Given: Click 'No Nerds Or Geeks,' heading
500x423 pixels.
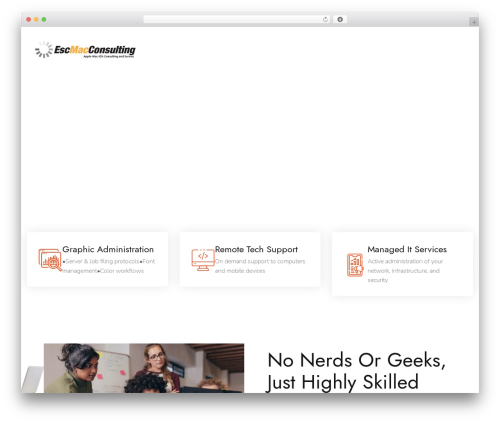Looking at the screenshot, I should coord(357,360).
